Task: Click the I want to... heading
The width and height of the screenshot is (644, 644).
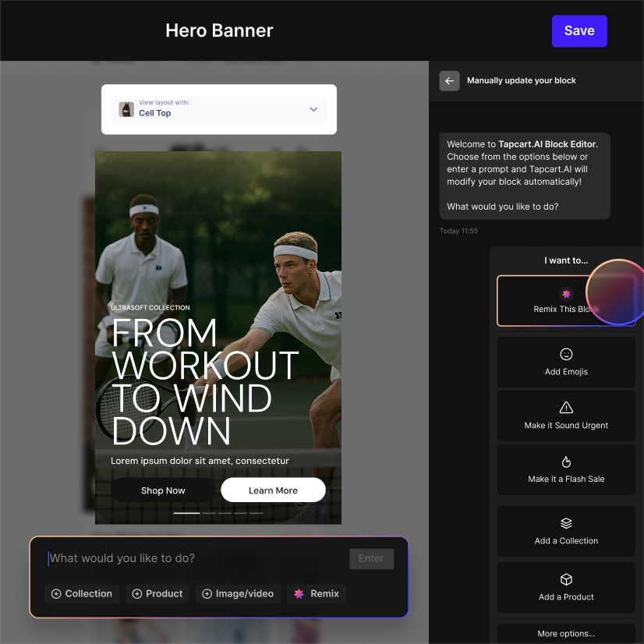Action: (566, 260)
